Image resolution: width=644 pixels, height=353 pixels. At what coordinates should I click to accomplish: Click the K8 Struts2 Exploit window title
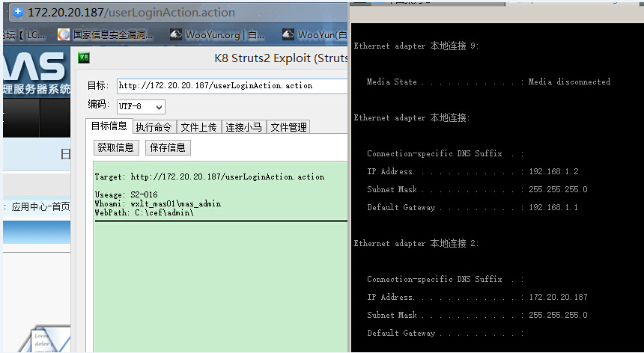[x=281, y=58]
